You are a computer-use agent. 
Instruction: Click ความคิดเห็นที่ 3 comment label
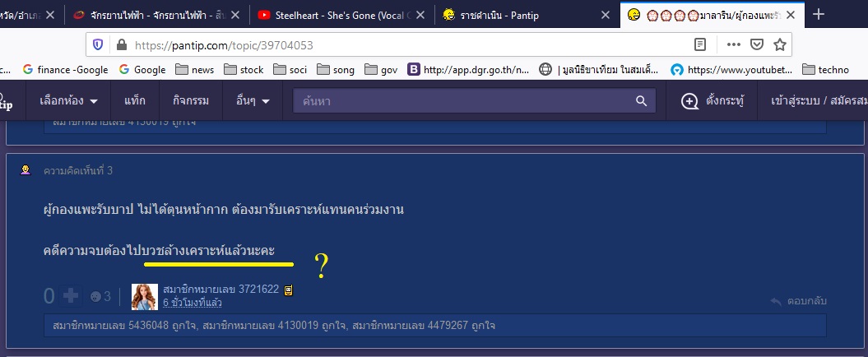(x=78, y=170)
